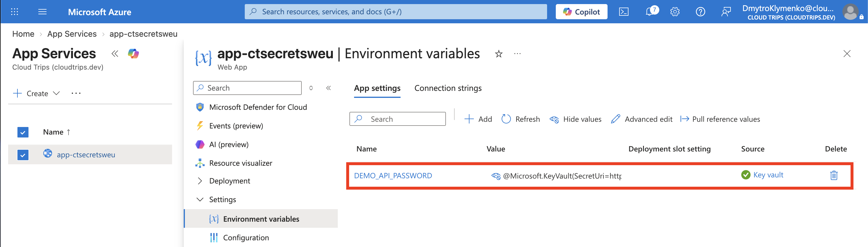This screenshot has height=247, width=868.
Task: Switch to Connection strings tab
Action: (x=448, y=89)
